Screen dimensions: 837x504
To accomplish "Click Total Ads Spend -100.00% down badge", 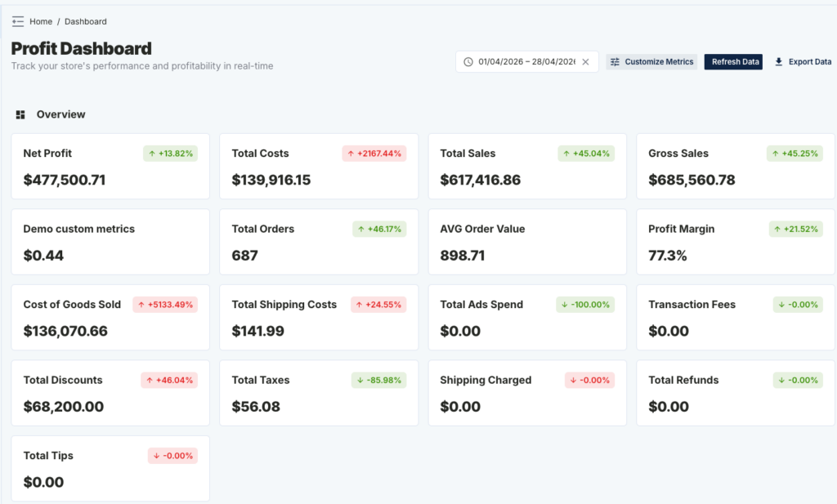I will [x=585, y=305].
